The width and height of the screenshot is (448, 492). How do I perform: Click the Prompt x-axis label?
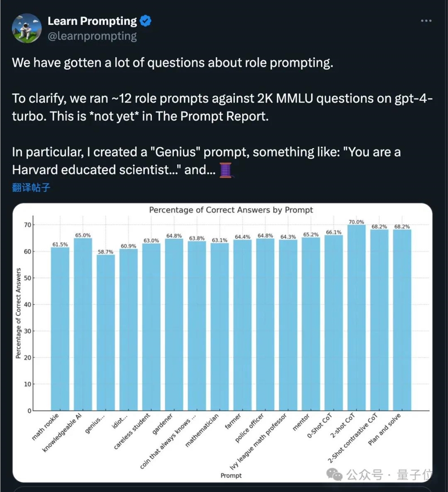(x=231, y=475)
